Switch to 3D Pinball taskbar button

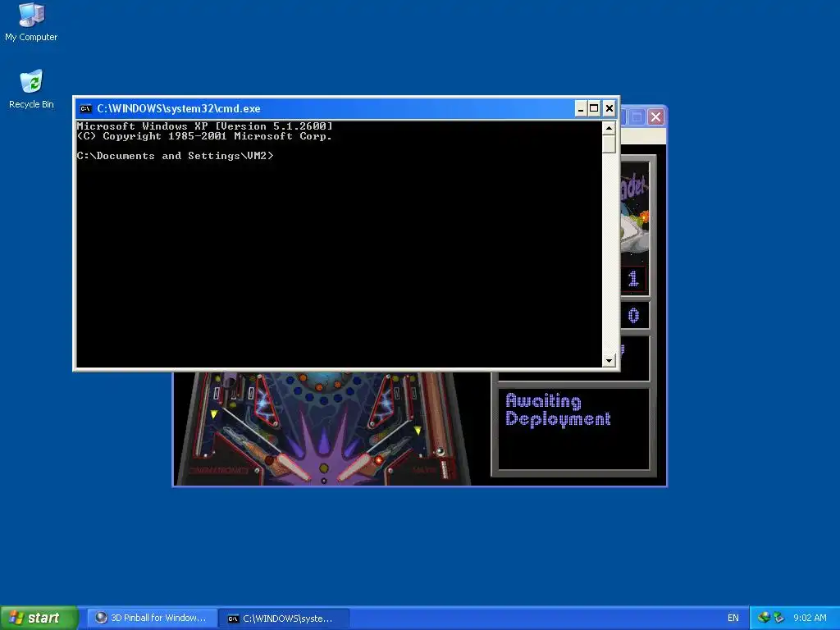(152, 618)
